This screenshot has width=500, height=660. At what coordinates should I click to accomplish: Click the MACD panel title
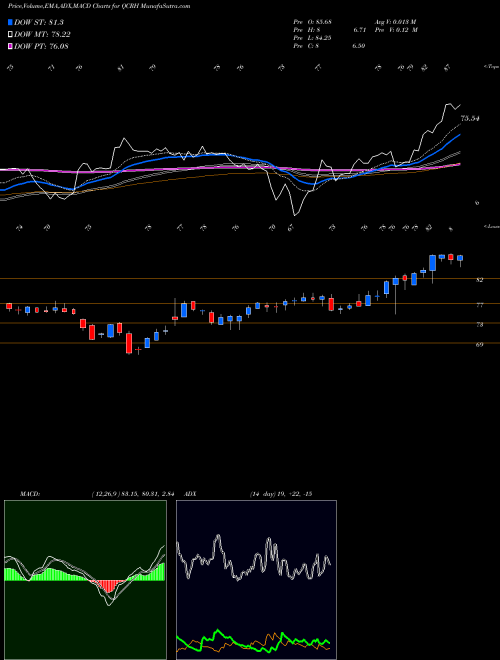(x=30, y=494)
